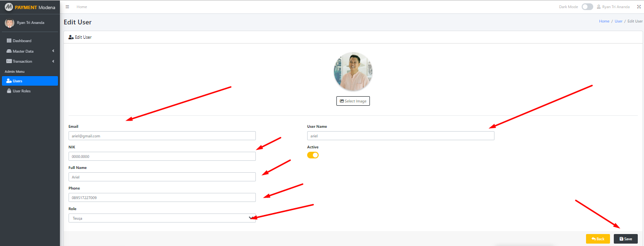Image resolution: width=644 pixels, height=246 pixels.
Task: Click the Home link in top navbar
Action: coord(82,7)
